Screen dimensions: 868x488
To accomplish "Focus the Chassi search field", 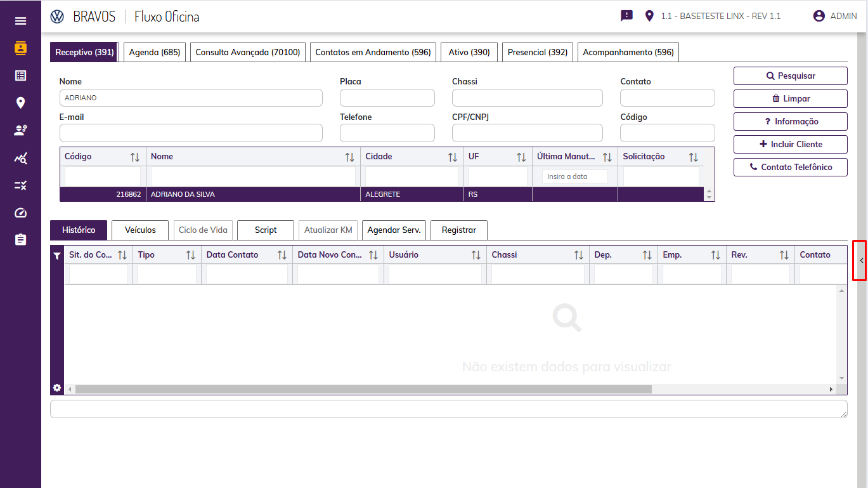I will pyautogui.click(x=528, y=98).
